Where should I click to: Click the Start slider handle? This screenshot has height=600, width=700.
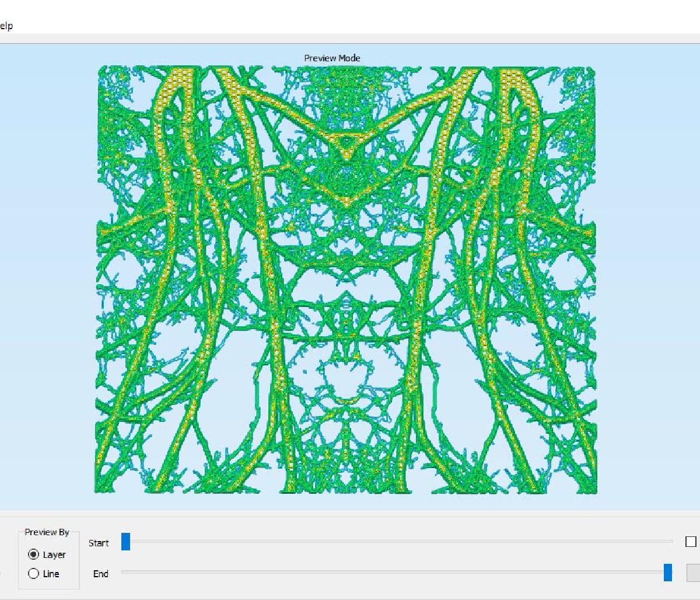click(125, 542)
